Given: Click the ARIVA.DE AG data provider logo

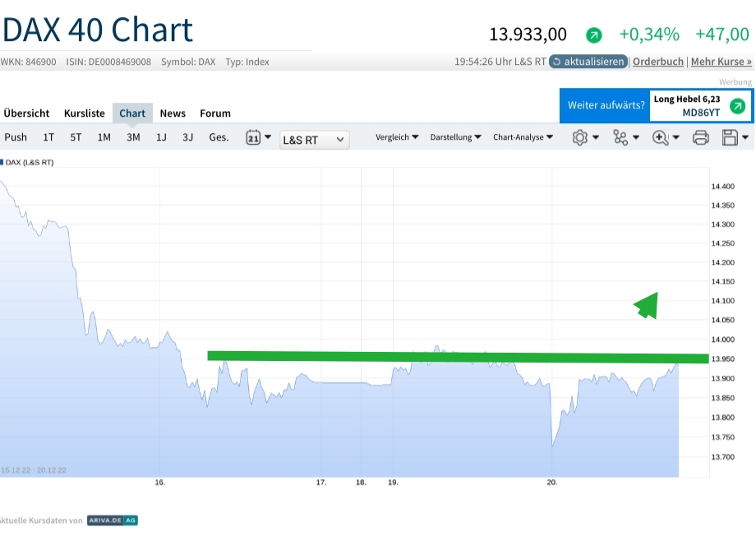Looking at the screenshot, I should [113, 520].
